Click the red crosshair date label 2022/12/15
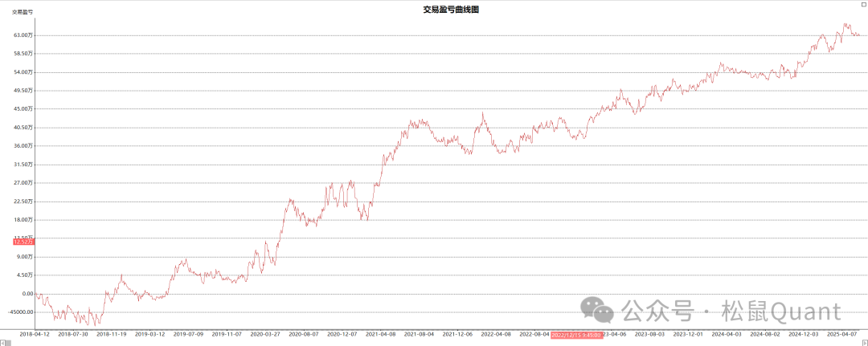The image size is (868, 346). click(576, 334)
